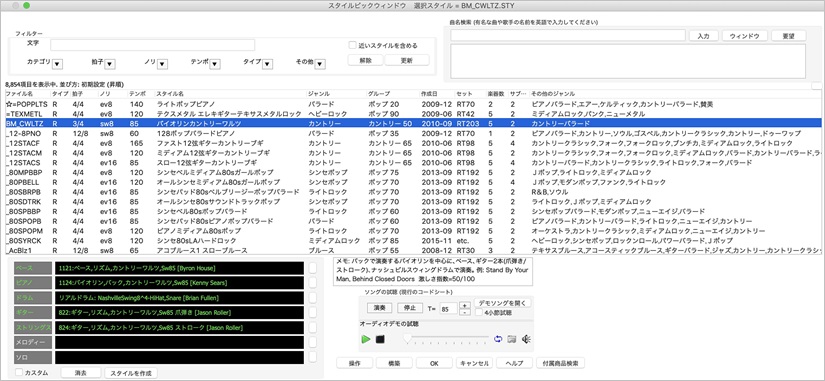Click スタイルを作成 button
Image resolution: width=825 pixels, height=381 pixels.
[x=130, y=373]
